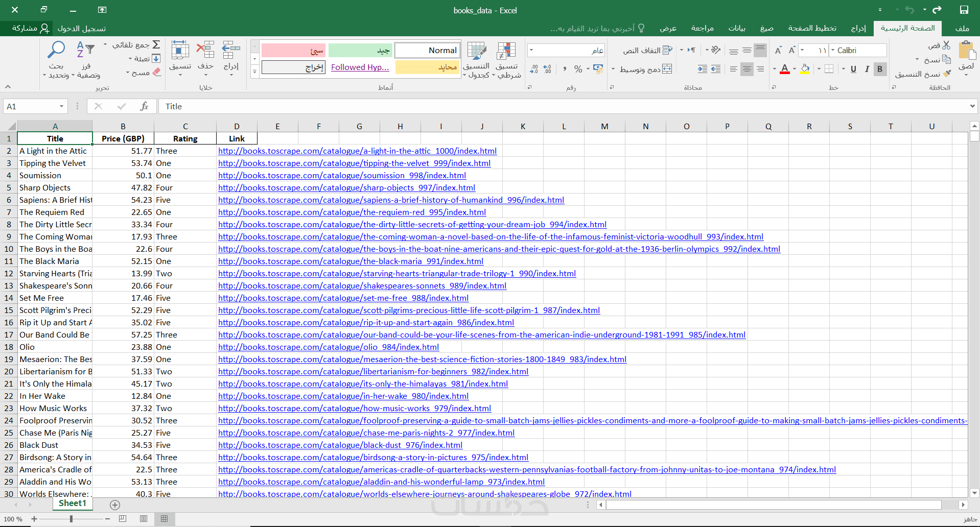Open the sharp-objects catalogue link

point(346,187)
